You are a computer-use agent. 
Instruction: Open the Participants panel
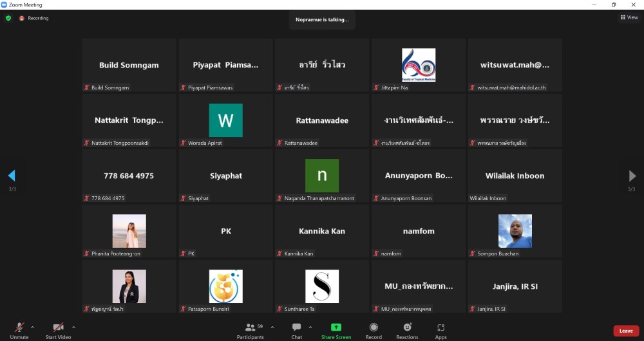[250, 331]
